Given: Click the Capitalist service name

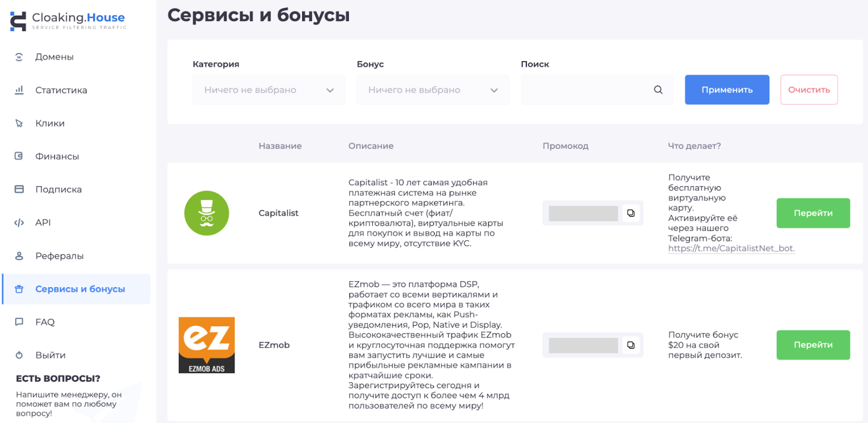Looking at the screenshot, I should point(278,213).
